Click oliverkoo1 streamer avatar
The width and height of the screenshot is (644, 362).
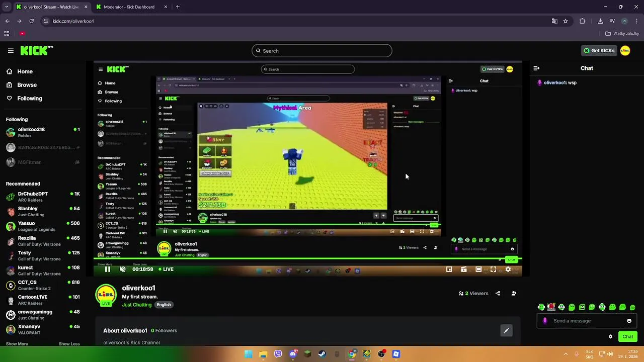106,295
